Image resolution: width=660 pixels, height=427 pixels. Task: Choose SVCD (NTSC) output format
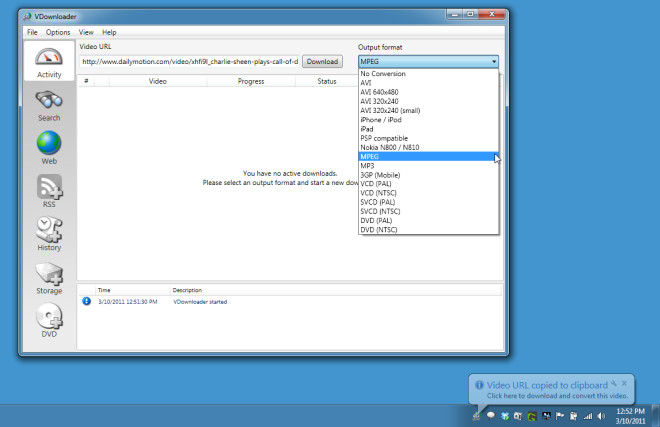tap(428, 211)
